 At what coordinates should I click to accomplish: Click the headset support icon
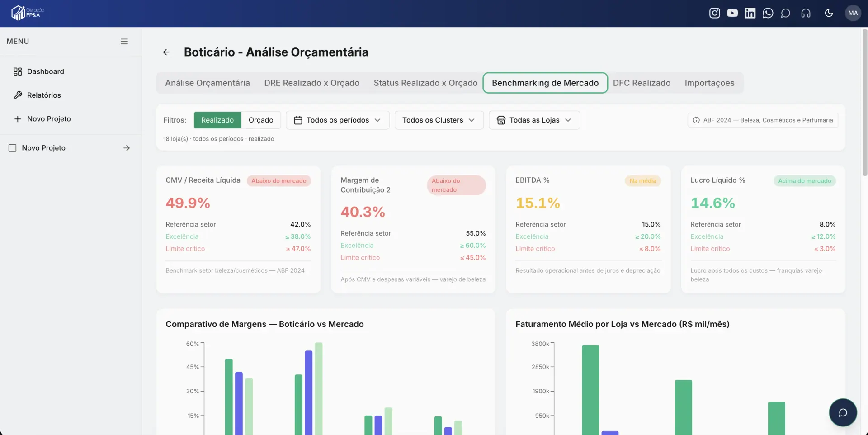[806, 13]
